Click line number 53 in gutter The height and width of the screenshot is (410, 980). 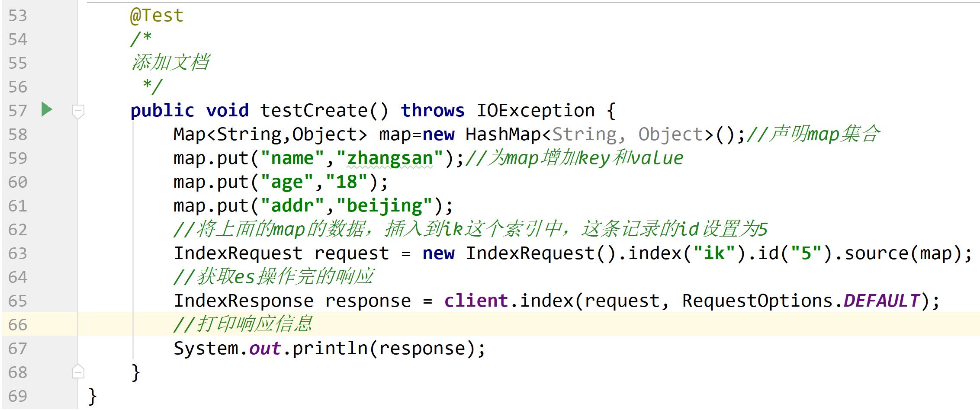pyautogui.click(x=18, y=16)
